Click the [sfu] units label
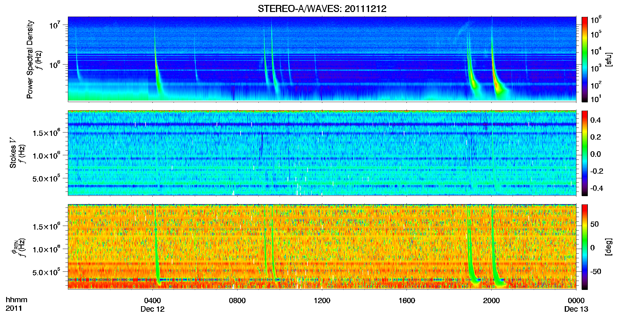This screenshot has height=332, width=644. [x=609, y=59]
